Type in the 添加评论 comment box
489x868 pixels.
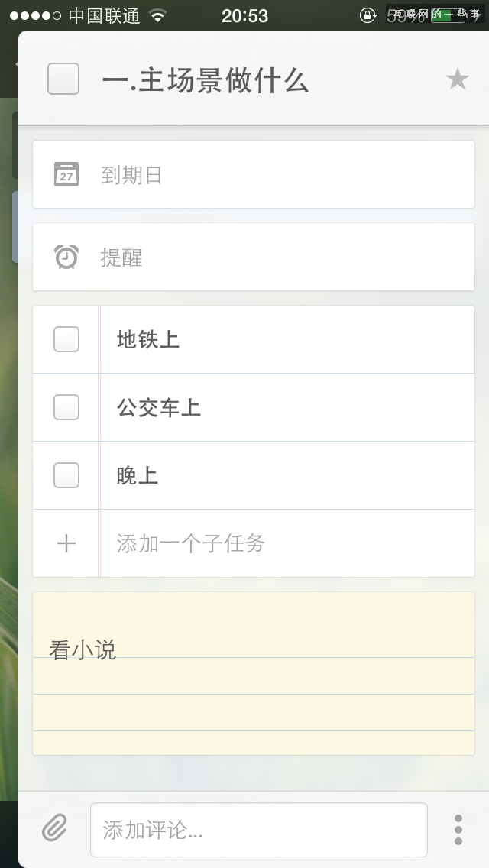pos(258,830)
